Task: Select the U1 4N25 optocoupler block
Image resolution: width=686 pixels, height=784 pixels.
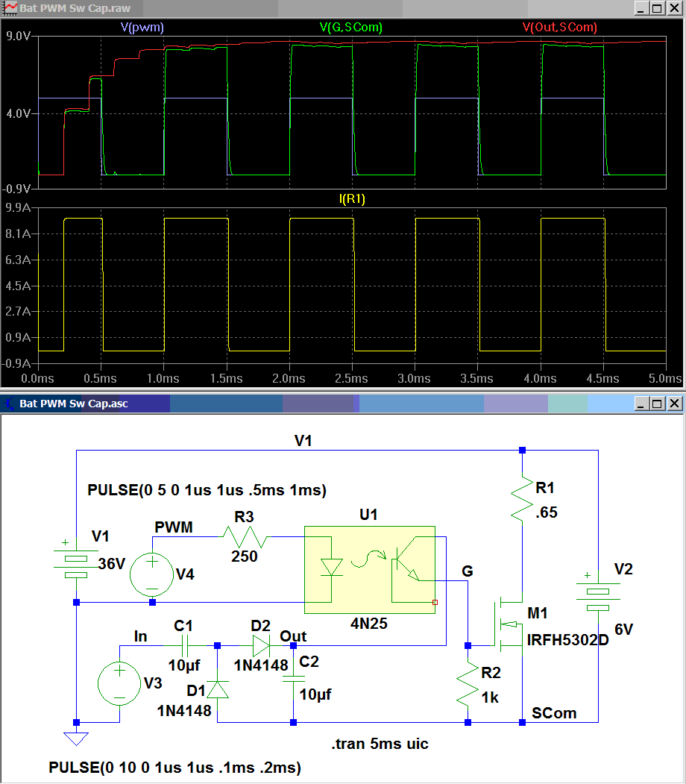Action: pos(370,570)
